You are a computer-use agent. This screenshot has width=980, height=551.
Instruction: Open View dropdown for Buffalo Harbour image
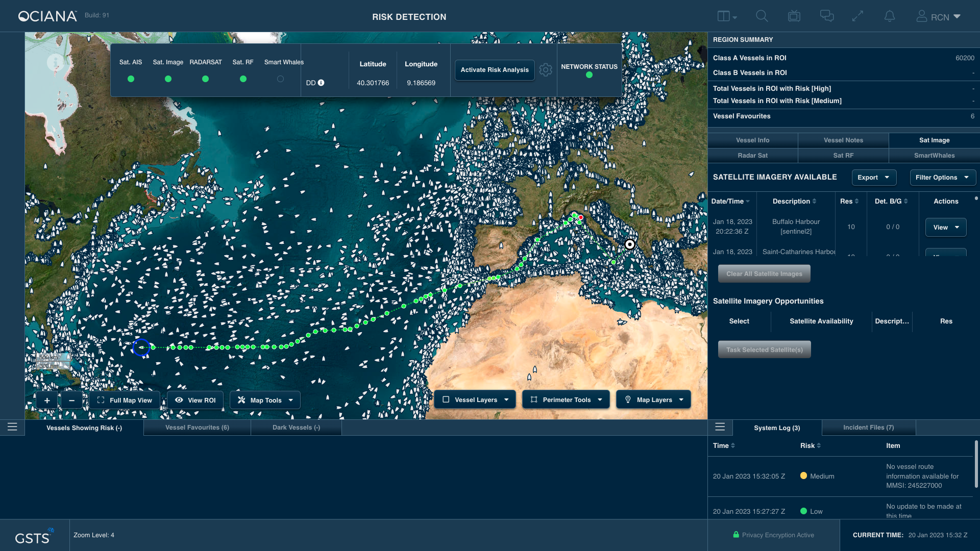point(946,228)
